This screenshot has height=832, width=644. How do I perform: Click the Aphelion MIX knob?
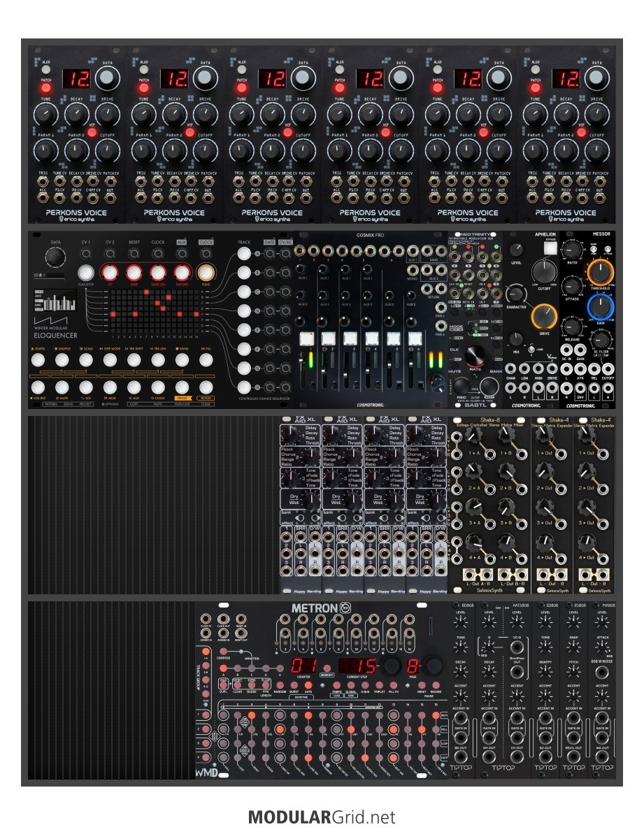pyautogui.click(x=515, y=339)
